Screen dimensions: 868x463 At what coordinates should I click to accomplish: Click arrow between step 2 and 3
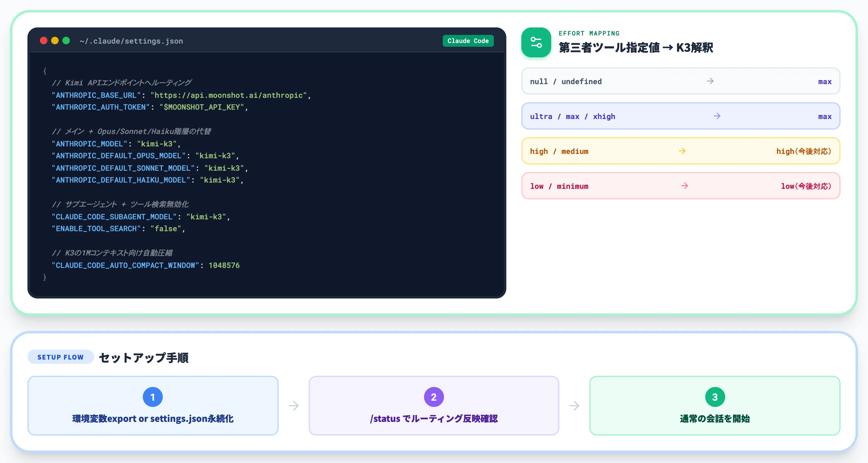[x=574, y=405]
